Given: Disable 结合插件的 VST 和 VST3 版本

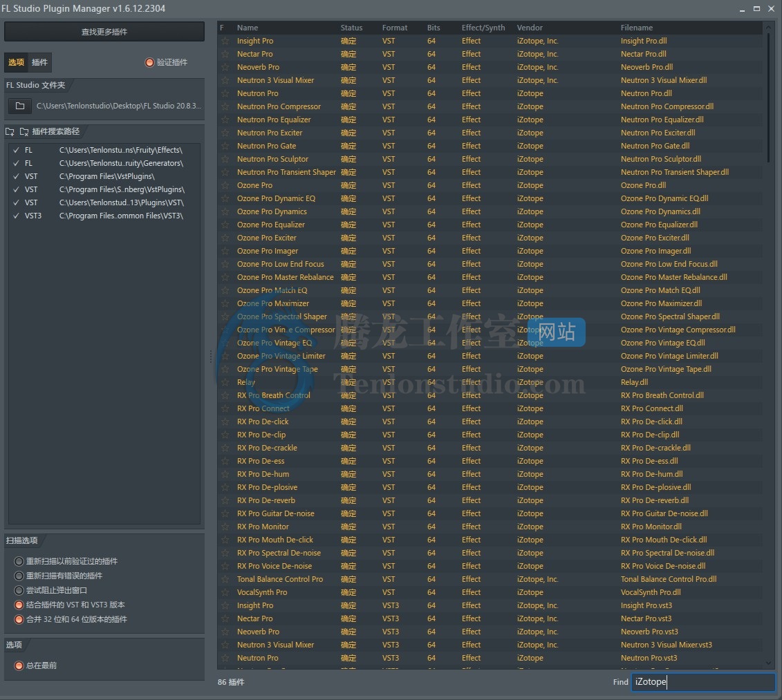Looking at the screenshot, I should (x=19, y=605).
